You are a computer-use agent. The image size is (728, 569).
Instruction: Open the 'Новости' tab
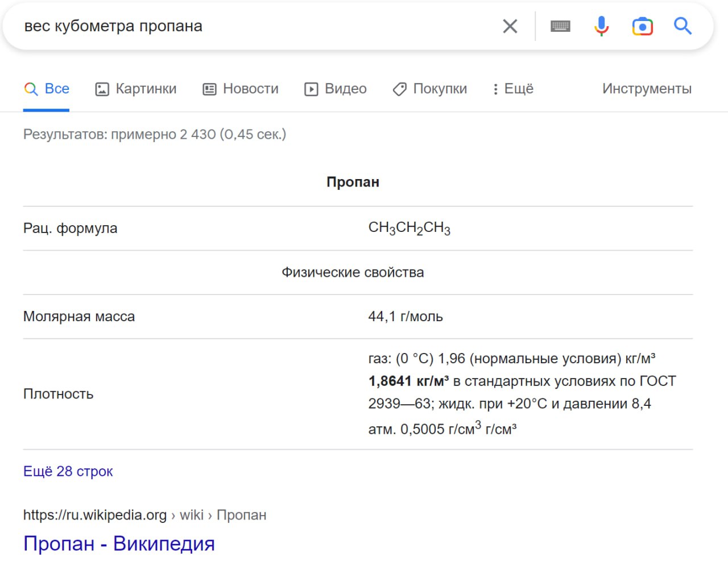coord(241,89)
